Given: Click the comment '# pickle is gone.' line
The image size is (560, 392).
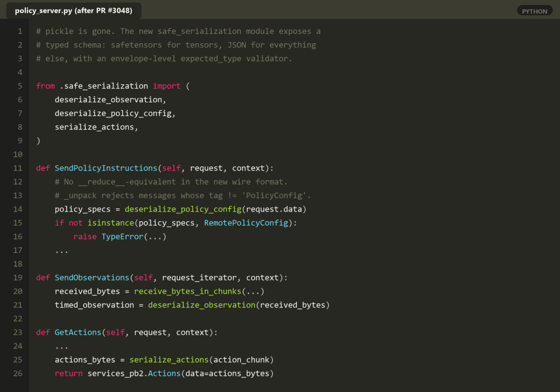Looking at the screenshot, I should click(178, 31).
